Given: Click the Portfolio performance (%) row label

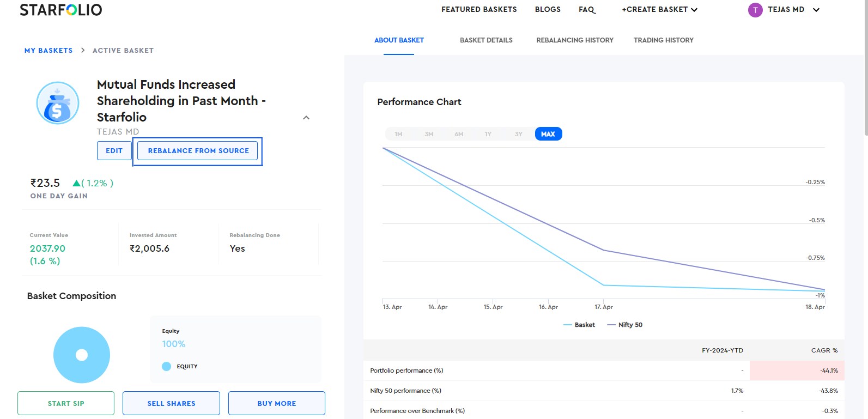Looking at the screenshot, I should 406,371.
